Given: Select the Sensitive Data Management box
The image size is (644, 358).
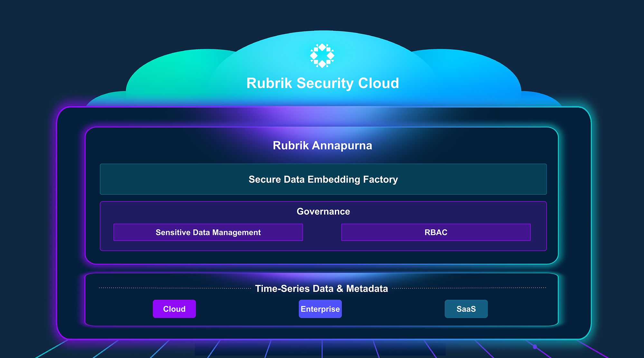Looking at the screenshot, I should (208, 232).
